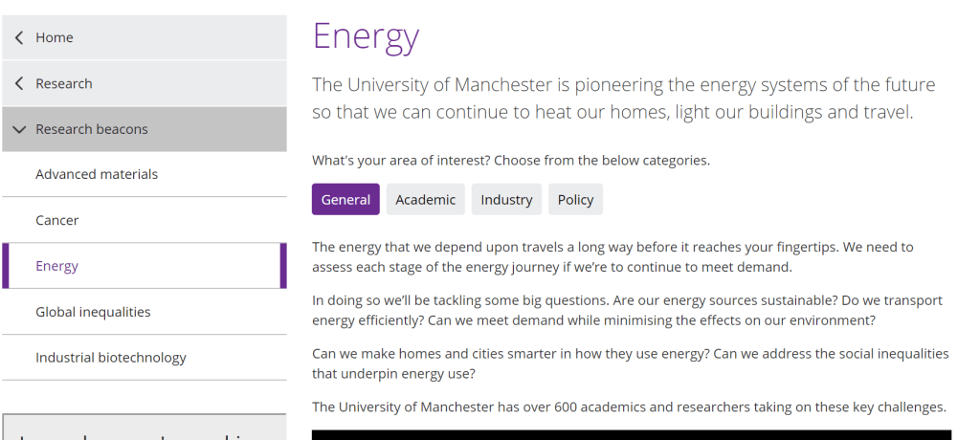Click the grey box below sidebar menu
Image resolution: width=980 pixels, height=440 pixels.
point(144,428)
